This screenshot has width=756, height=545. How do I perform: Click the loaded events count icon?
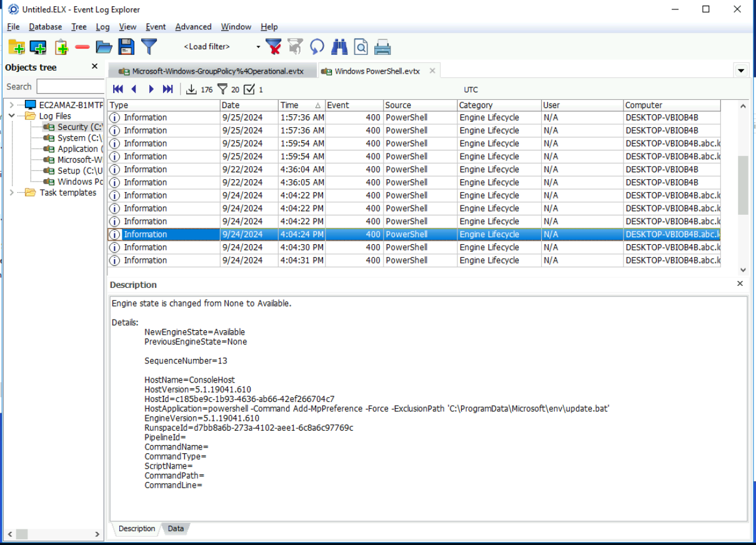(x=192, y=89)
